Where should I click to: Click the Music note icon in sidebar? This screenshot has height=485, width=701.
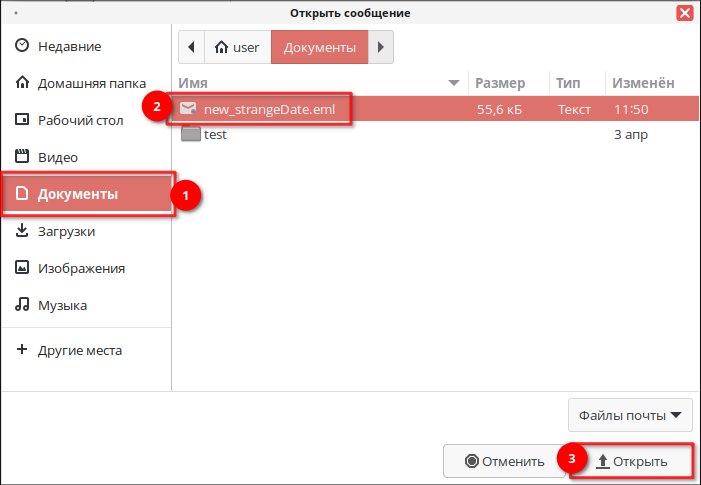22,305
